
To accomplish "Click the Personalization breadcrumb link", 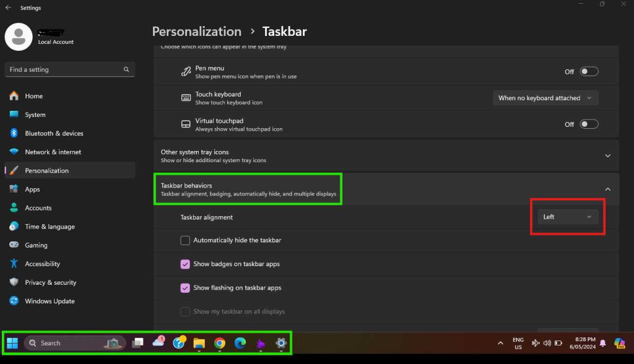I will [196, 31].
